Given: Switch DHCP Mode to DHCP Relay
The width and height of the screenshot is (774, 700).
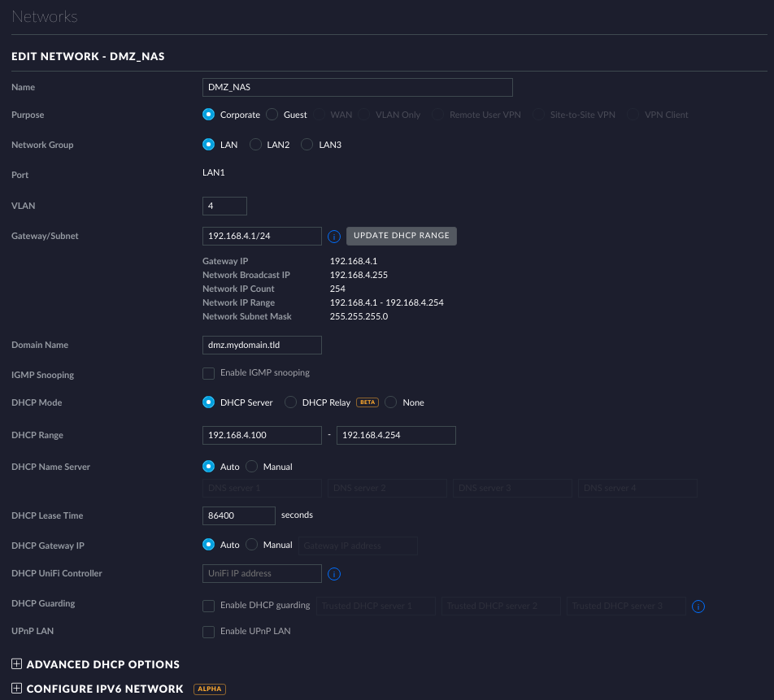Looking at the screenshot, I should (290, 402).
